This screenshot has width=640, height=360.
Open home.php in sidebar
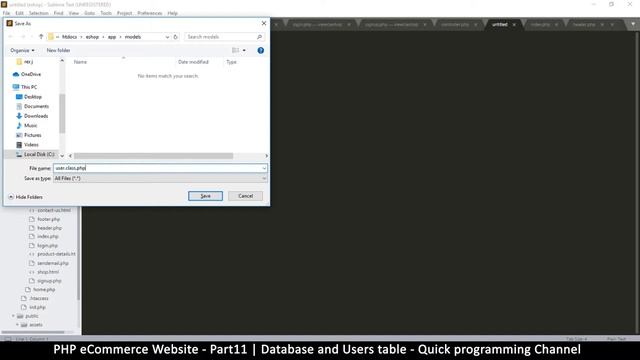coord(44,289)
